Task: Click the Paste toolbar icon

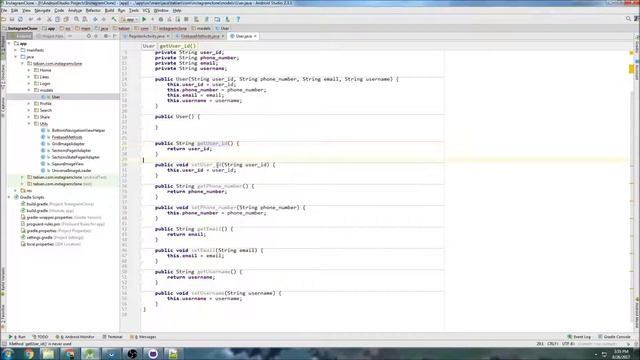Action: pos(66,19)
